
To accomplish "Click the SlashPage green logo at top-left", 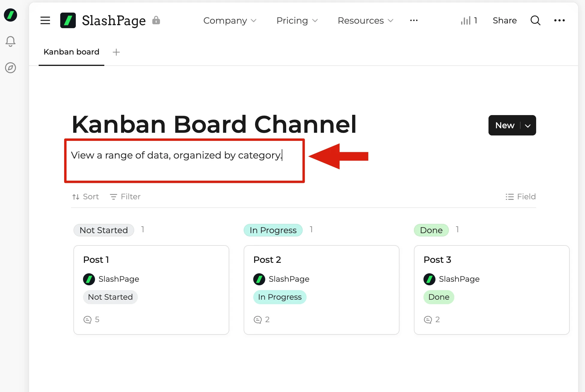I will click(10, 15).
